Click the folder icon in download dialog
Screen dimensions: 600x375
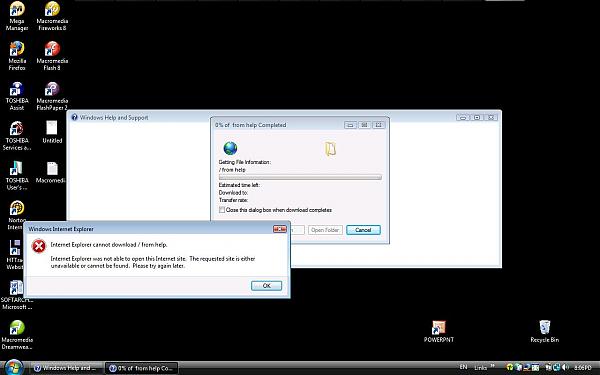click(330, 148)
